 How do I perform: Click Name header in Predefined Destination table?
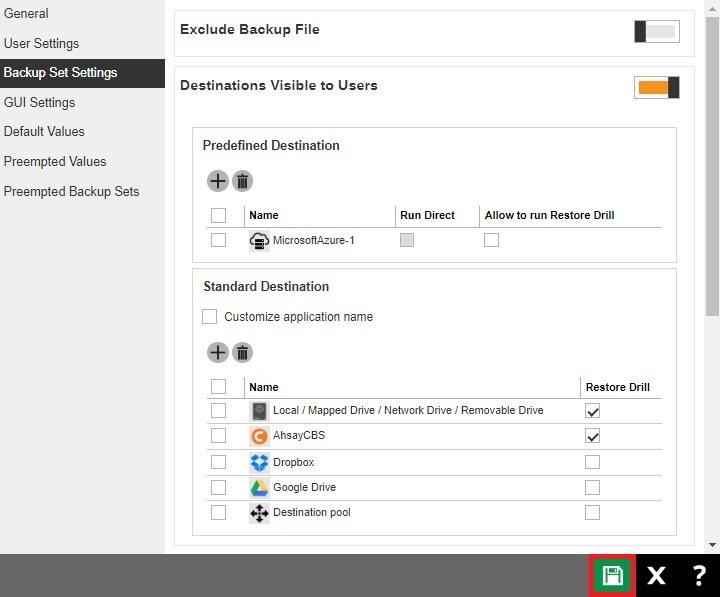click(x=264, y=215)
